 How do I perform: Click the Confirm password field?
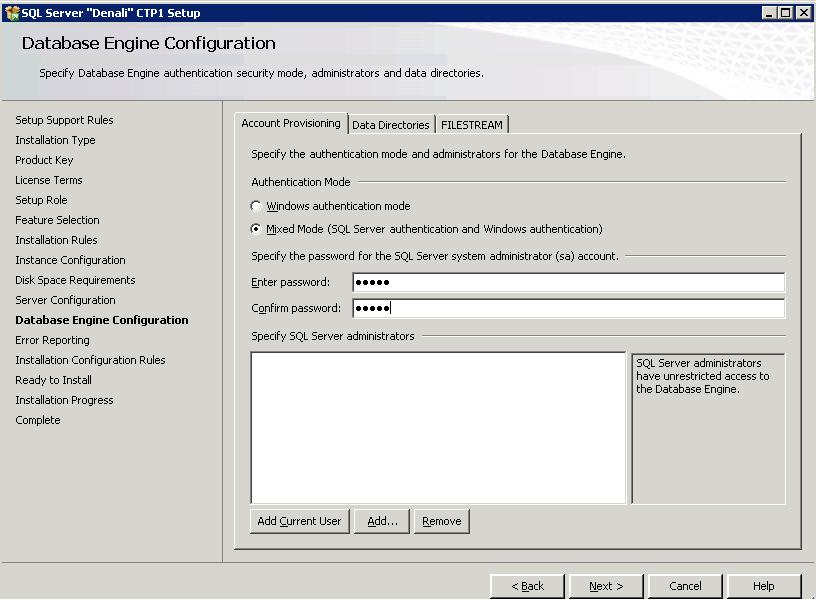point(568,308)
